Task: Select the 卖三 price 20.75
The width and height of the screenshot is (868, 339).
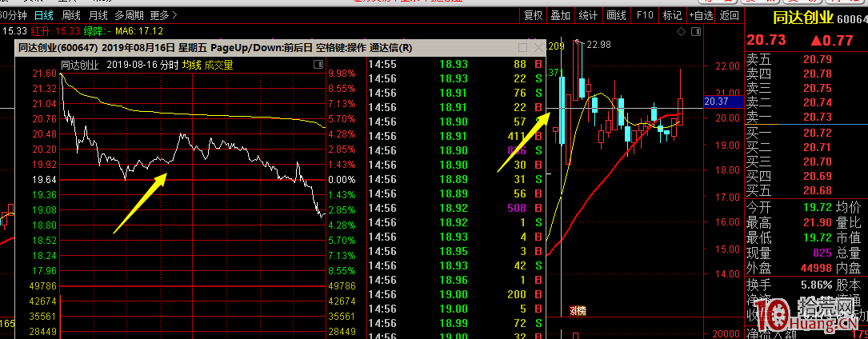Action: point(816,89)
